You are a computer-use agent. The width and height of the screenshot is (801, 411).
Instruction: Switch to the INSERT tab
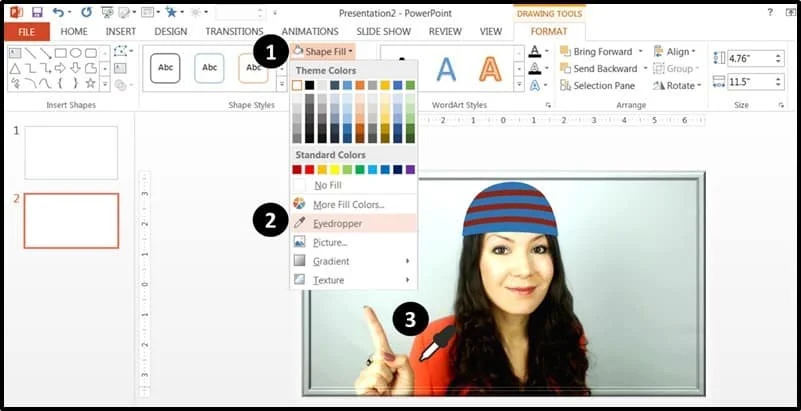pos(121,32)
